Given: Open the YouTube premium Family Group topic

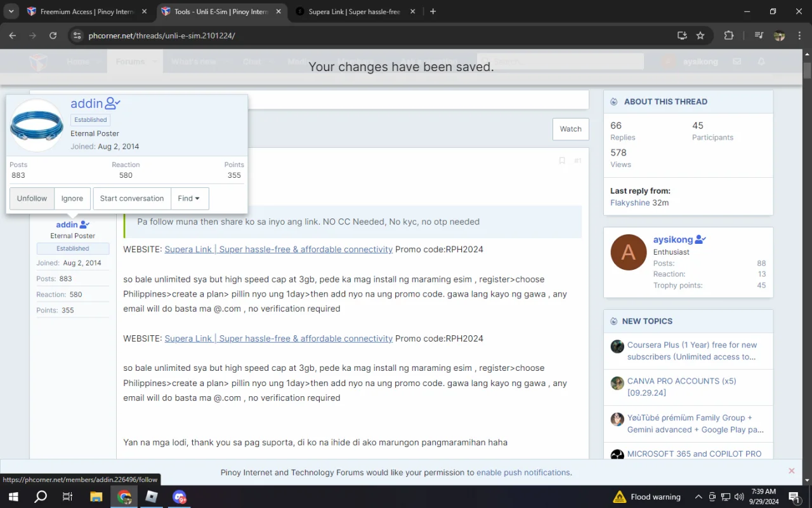Looking at the screenshot, I should (695, 424).
